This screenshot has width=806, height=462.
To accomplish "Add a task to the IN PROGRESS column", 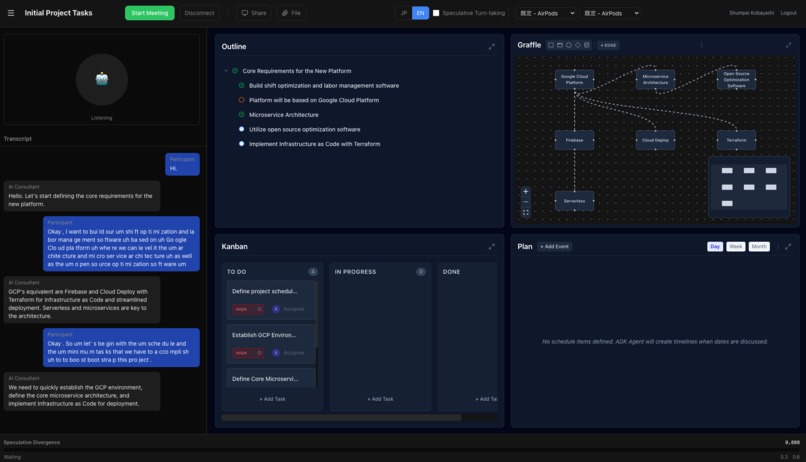I will 380,399.
